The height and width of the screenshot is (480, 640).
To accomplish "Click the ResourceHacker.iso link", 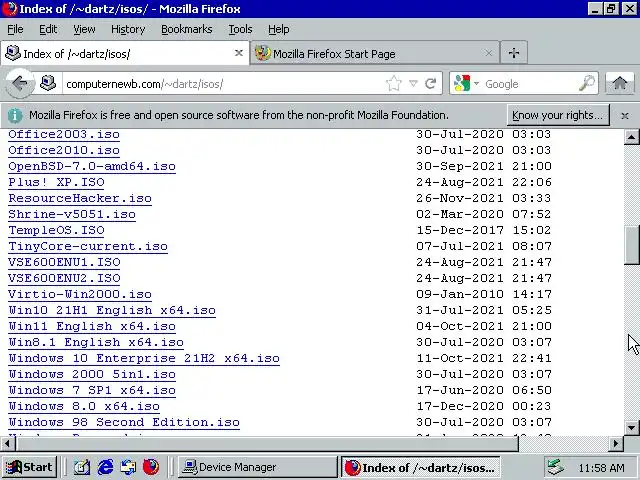I will pyautogui.click(x=80, y=198).
